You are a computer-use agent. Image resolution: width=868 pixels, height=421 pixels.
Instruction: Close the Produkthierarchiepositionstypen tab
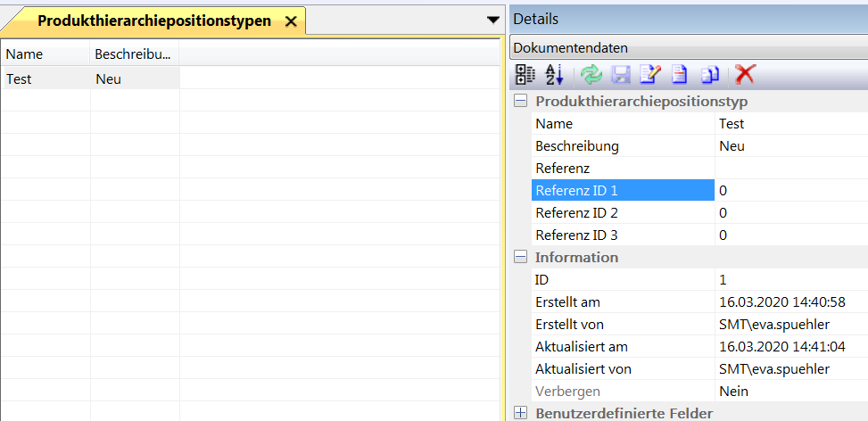(x=290, y=22)
